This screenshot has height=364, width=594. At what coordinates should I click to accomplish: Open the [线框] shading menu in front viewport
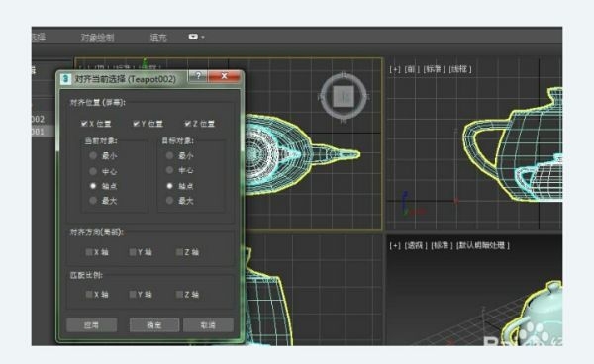[x=460, y=69]
